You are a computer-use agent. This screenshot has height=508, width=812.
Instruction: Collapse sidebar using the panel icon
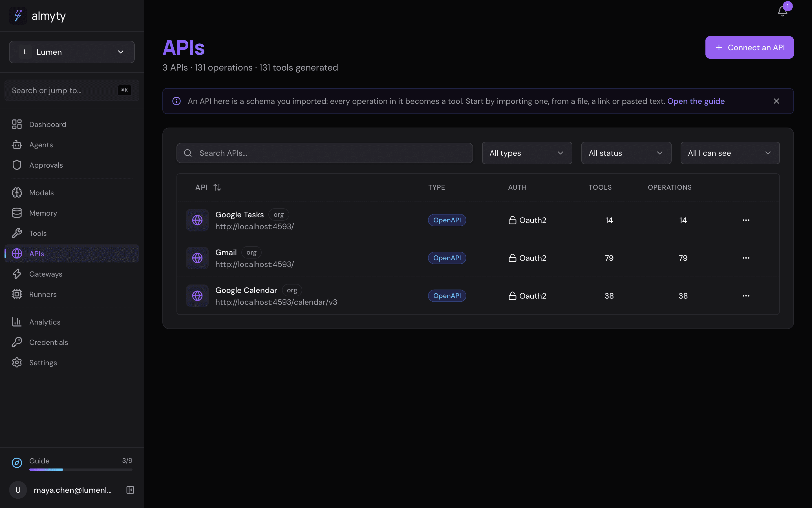130,490
